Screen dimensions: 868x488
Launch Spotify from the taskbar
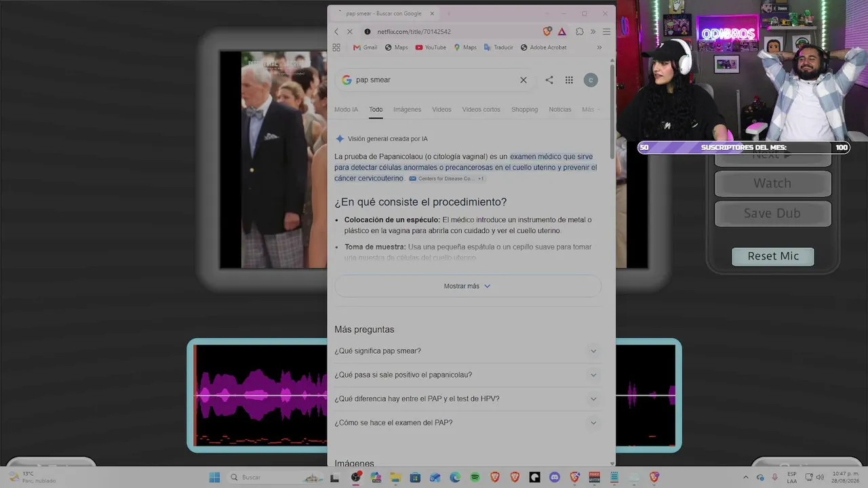(475, 477)
